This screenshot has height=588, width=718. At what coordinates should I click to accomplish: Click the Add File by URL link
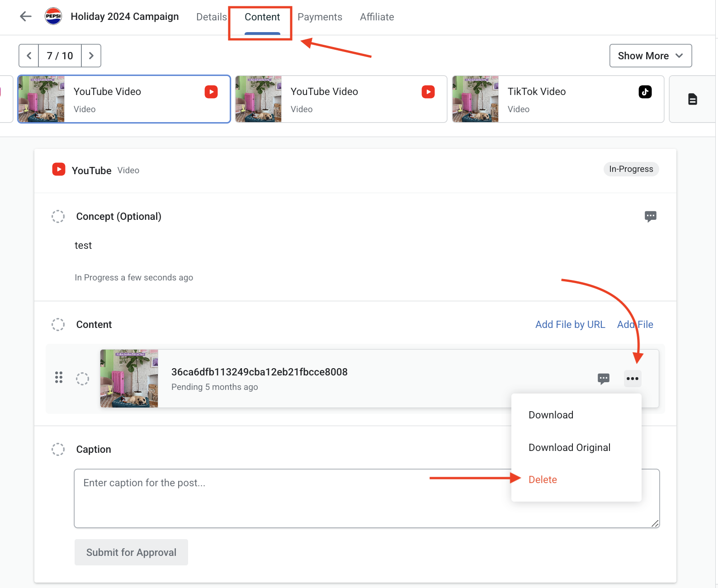pyautogui.click(x=570, y=324)
